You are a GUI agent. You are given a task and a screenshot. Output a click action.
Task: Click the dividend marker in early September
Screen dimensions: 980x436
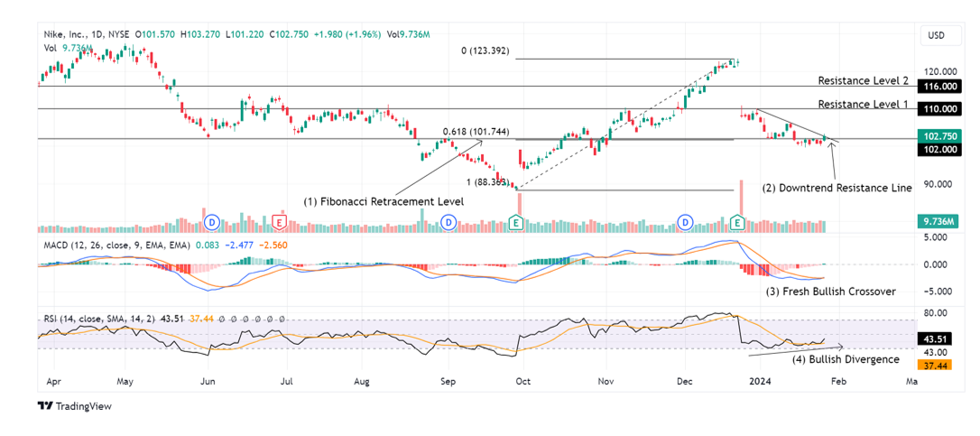coord(448,221)
